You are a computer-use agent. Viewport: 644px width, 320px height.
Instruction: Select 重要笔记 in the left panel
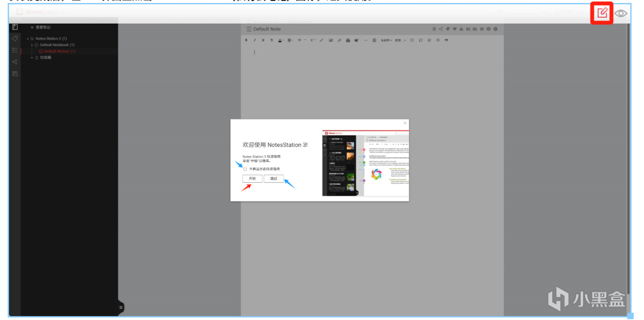(x=43, y=28)
